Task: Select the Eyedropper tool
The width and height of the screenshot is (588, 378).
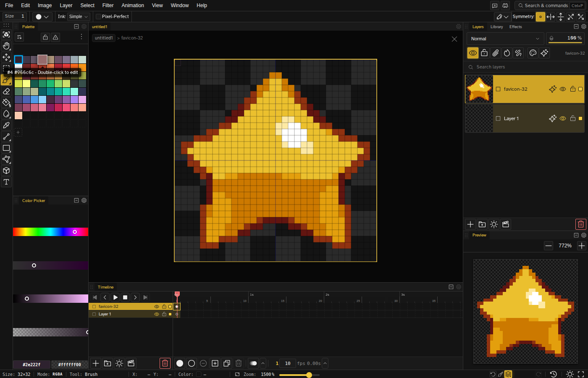Action: pos(6,125)
